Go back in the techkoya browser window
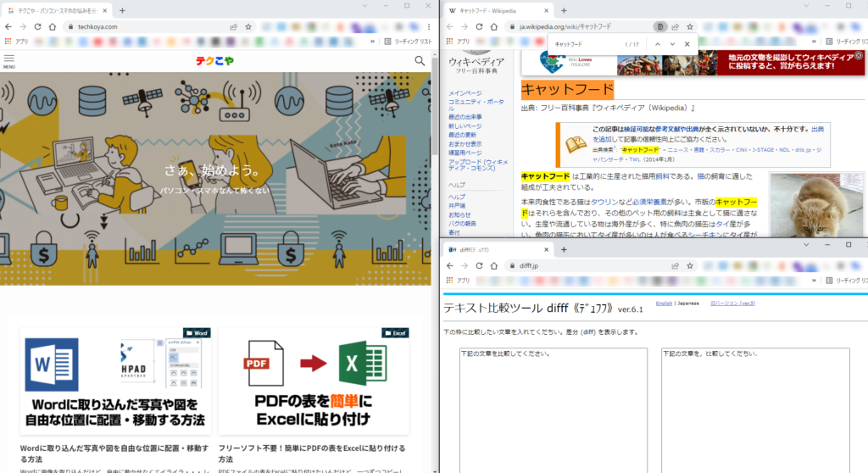The image size is (868, 473). (8, 26)
